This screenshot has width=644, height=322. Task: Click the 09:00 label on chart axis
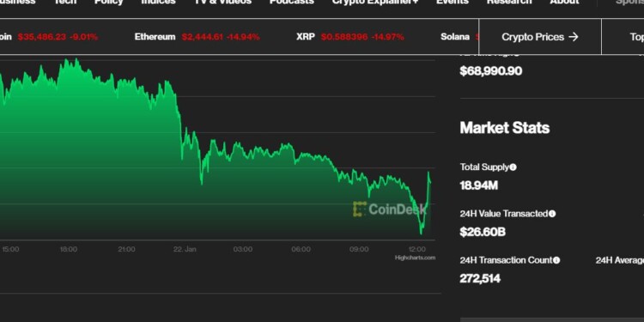point(359,249)
